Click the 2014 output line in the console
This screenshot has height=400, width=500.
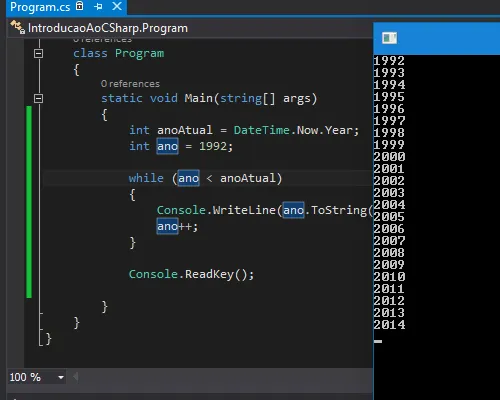389,325
